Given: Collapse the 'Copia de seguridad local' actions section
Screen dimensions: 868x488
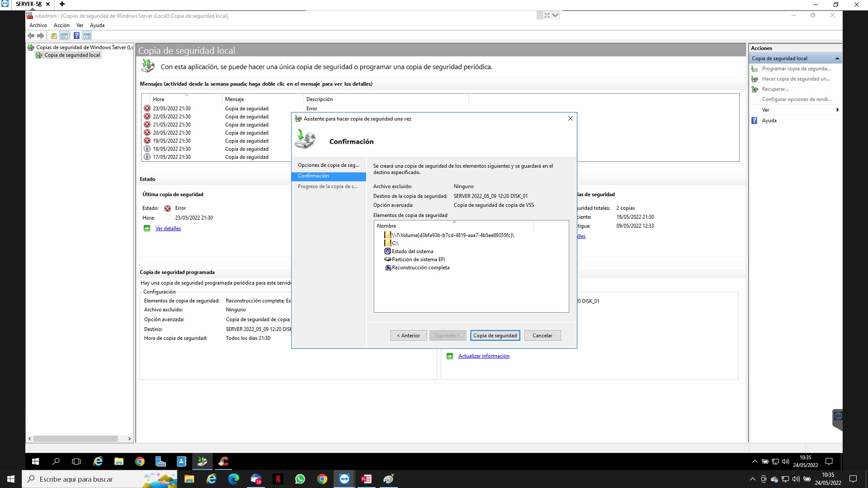Looking at the screenshot, I should click(x=837, y=58).
